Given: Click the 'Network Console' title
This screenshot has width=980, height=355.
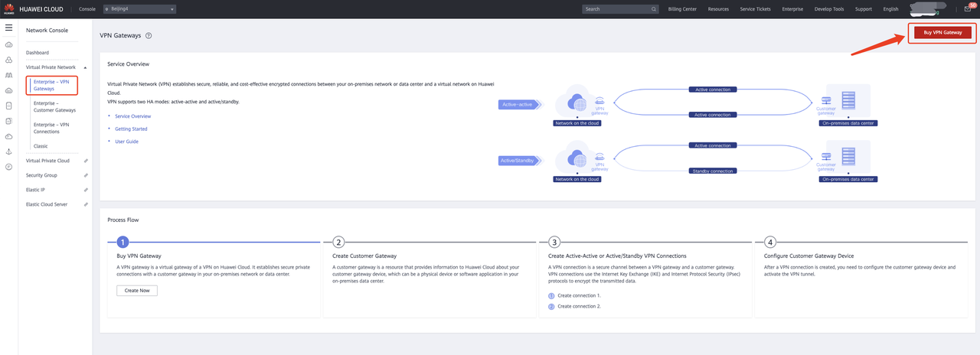Looking at the screenshot, I should point(47,31).
